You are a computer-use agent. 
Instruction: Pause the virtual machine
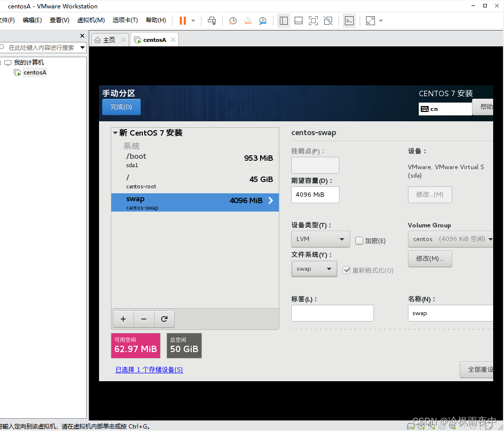coord(183,21)
